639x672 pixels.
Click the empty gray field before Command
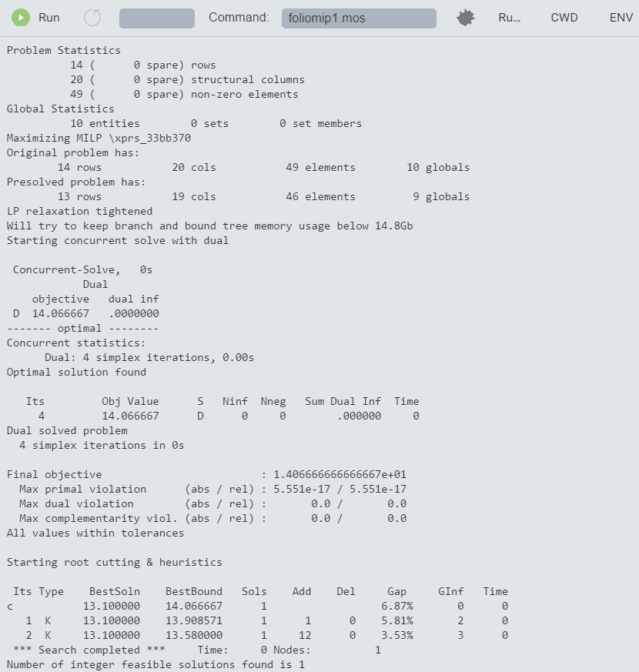157,18
